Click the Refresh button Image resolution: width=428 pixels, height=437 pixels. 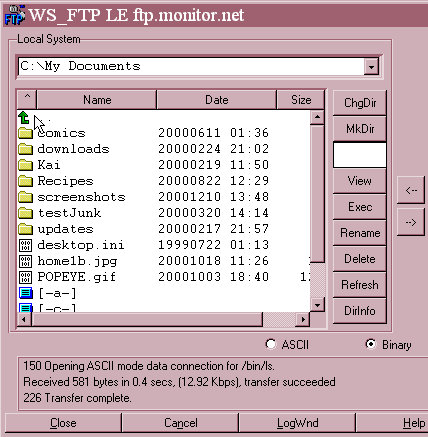pyautogui.click(x=360, y=285)
